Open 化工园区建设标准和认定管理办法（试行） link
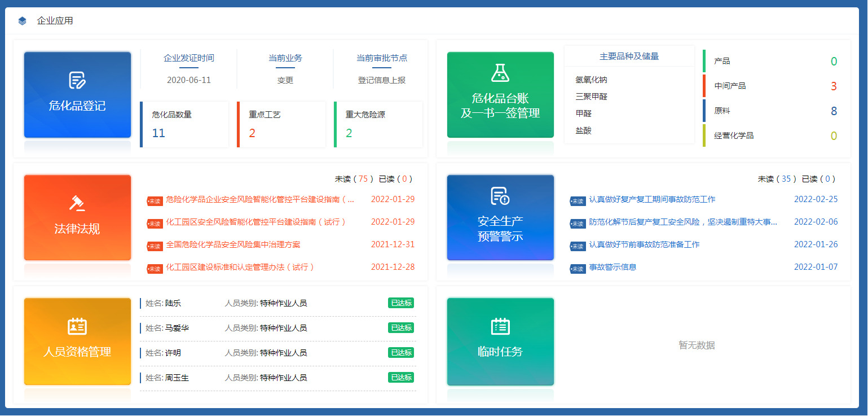Image resolution: width=868 pixels, height=416 pixels. (x=240, y=267)
